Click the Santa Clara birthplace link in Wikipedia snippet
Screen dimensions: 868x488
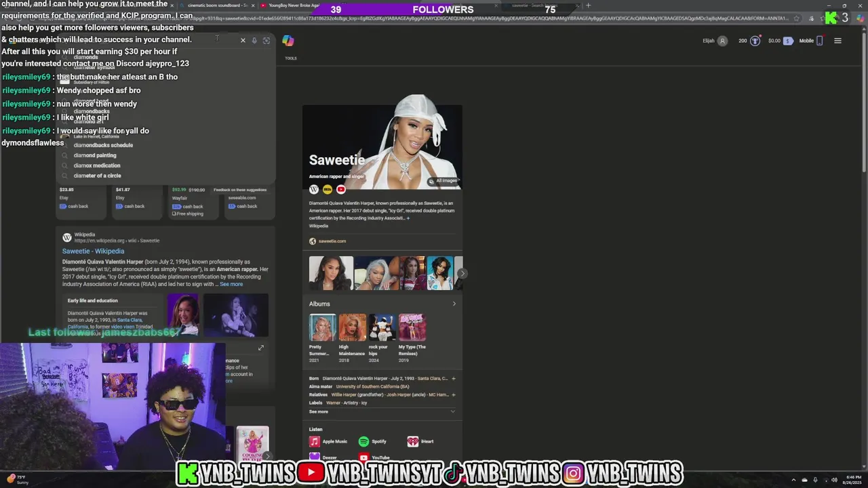(129, 320)
